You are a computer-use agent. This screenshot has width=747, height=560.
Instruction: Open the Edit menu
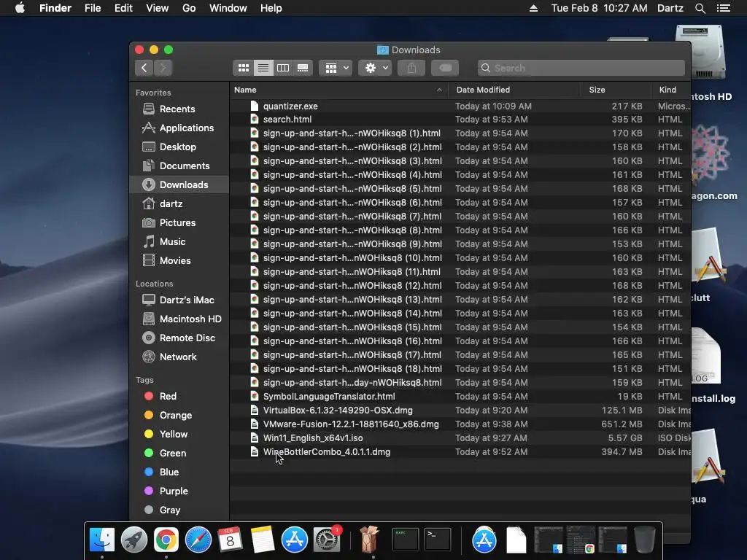[x=123, y=8]
